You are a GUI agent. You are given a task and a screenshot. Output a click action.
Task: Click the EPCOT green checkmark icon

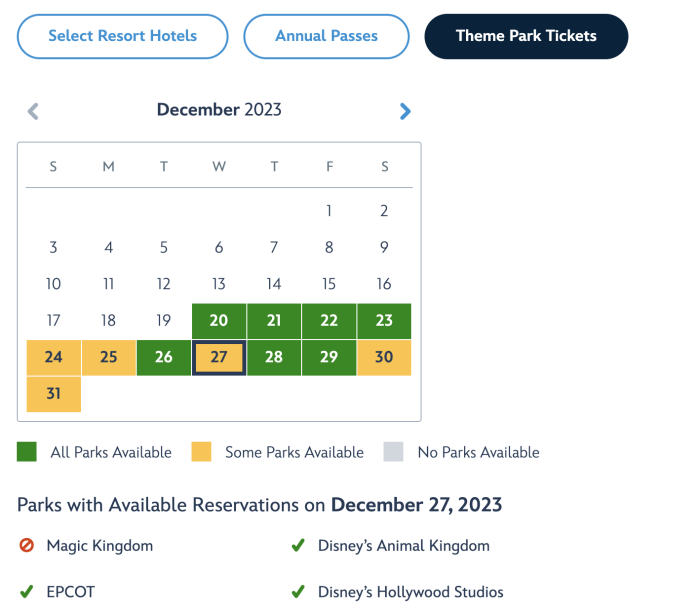point(27,592)
